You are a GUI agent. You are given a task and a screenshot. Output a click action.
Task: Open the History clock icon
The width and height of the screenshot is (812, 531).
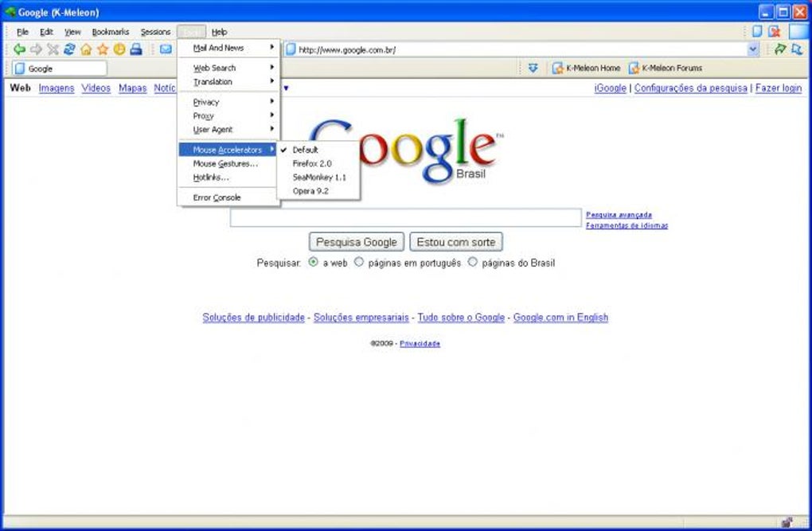pyautogui.click(x=119, y=49)
